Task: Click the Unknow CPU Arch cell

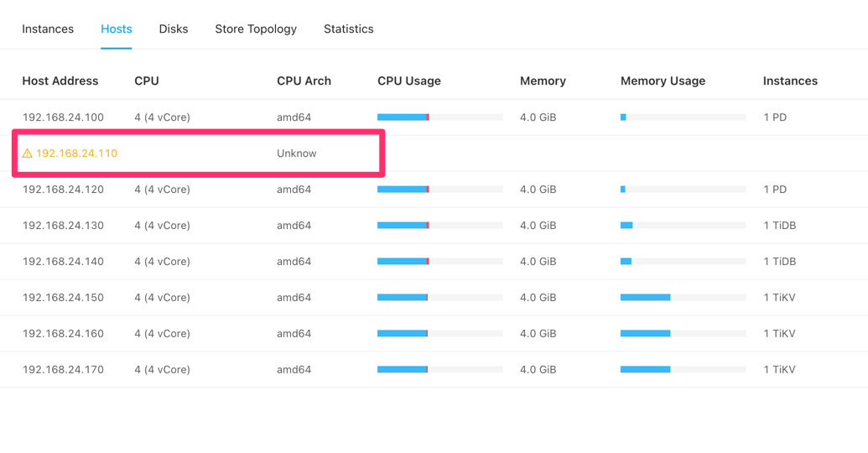Action: pyautogui.click(x=297, y=154)
